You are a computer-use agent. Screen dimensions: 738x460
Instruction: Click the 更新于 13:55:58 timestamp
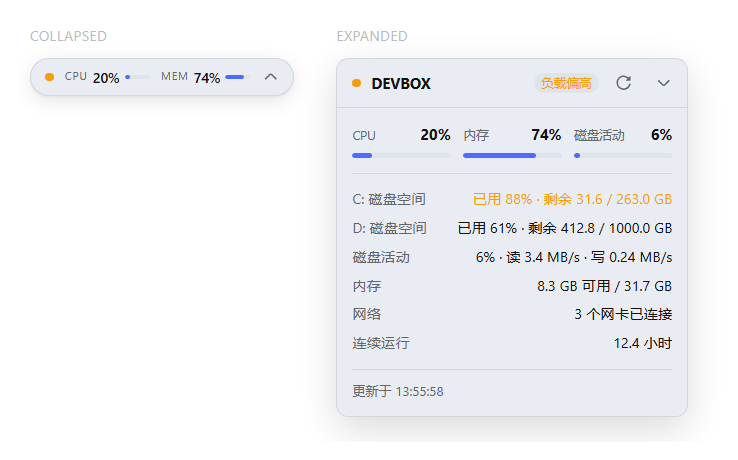coord(398,391)
